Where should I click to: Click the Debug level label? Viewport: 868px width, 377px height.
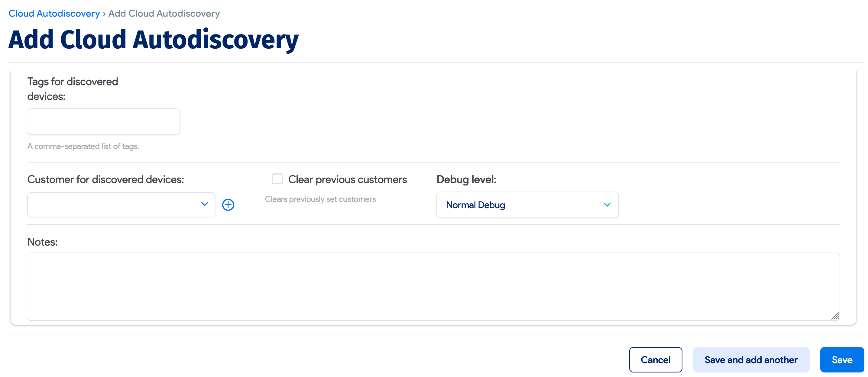click(466, 179)
